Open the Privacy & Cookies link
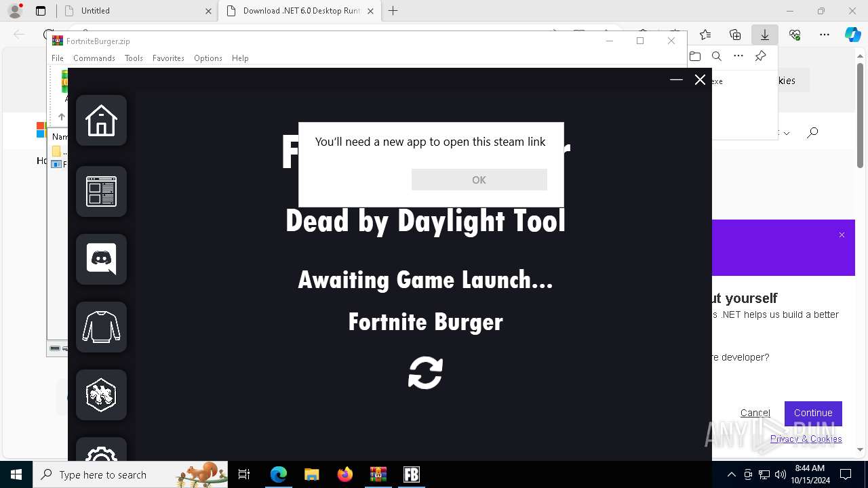Image resolution: width=868 pixels, height=488 pixels. (x=806, y=439)
